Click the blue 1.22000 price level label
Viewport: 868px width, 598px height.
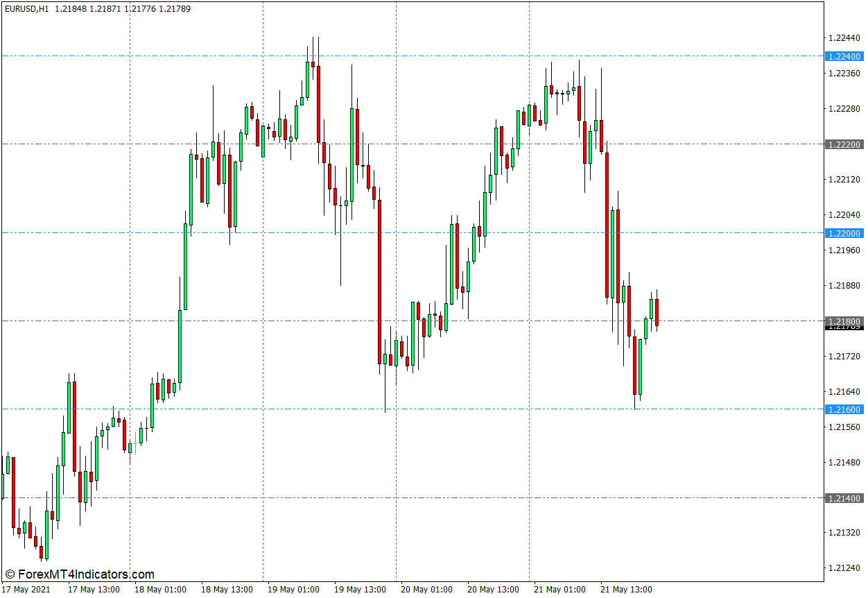[x=844, y=233]
